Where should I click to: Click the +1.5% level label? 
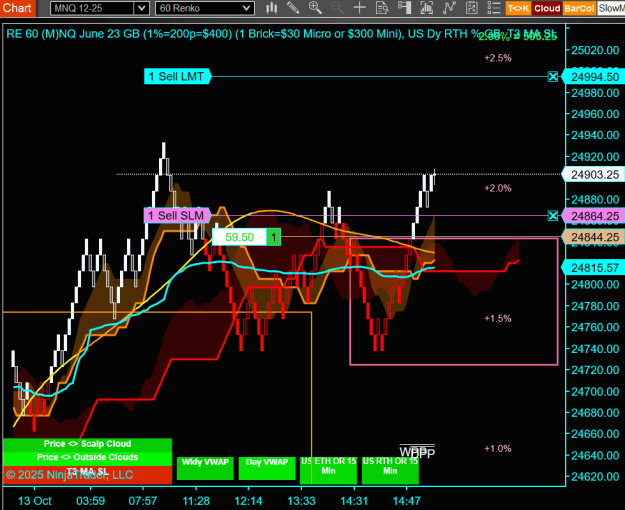tap(497, 318)
